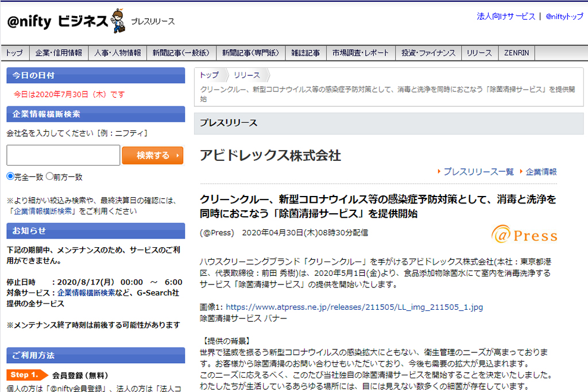588x392 pixels.
Task: Click the プレスリリース gray section bar
Action: [389, 123]
